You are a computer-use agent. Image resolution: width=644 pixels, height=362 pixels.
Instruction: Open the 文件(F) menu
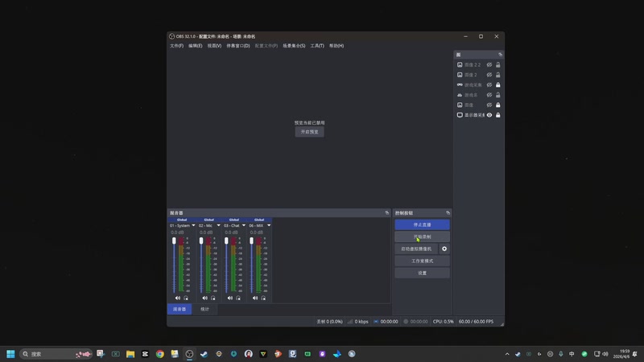[x=176, y=46]
